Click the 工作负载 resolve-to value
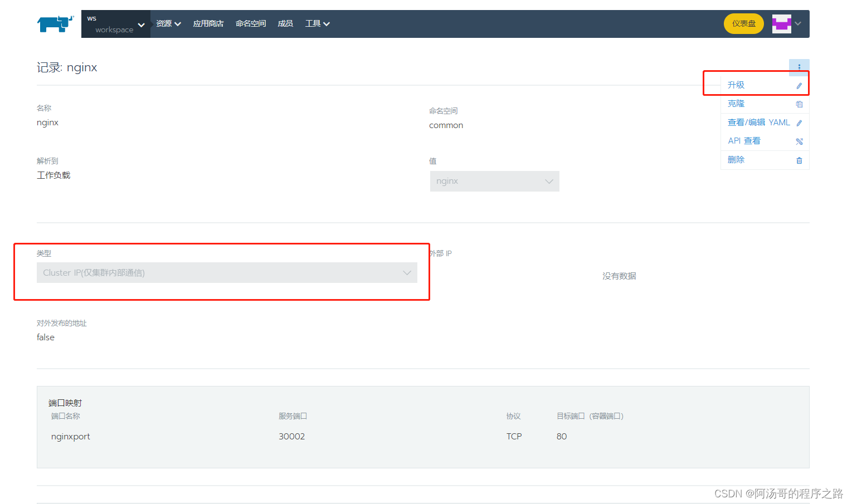This screenshot has width=852, height=504. 53,175
